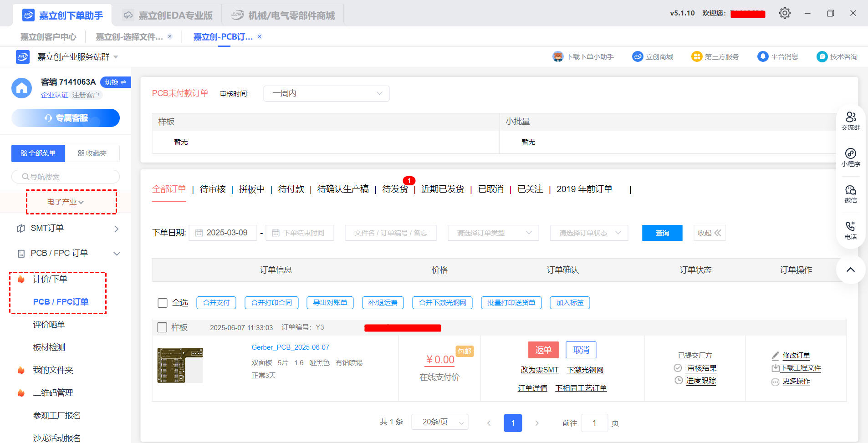
Task: Click the 下单结束时间 date field
Action: tap(300, 233)
